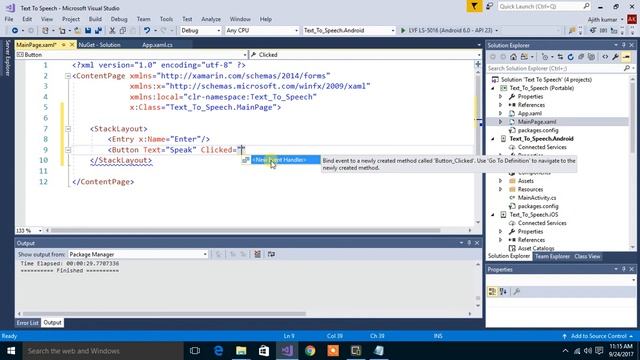640x360 pixels.
Task: Switch to Error List tab
Action: click(x=27, y=322)
